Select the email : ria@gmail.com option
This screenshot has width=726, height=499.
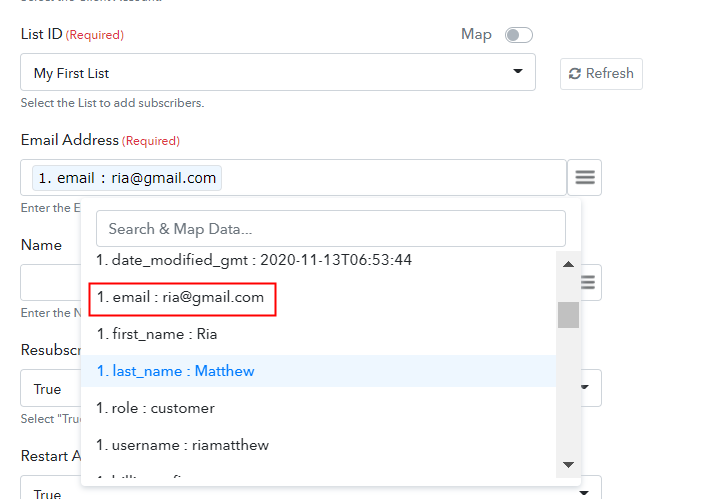[182, 299]
